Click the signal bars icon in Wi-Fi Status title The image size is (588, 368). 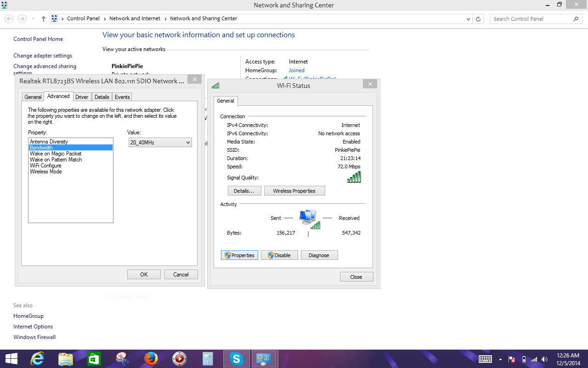point(215,86)
